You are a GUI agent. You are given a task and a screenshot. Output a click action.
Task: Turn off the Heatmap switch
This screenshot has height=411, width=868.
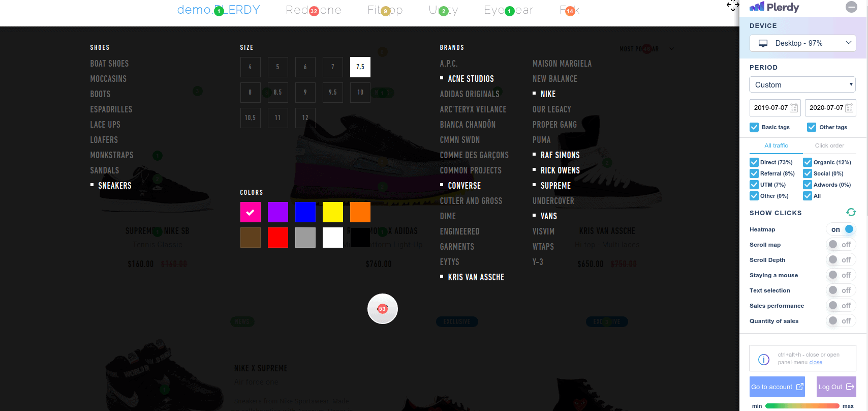click(x=841, y=229)
